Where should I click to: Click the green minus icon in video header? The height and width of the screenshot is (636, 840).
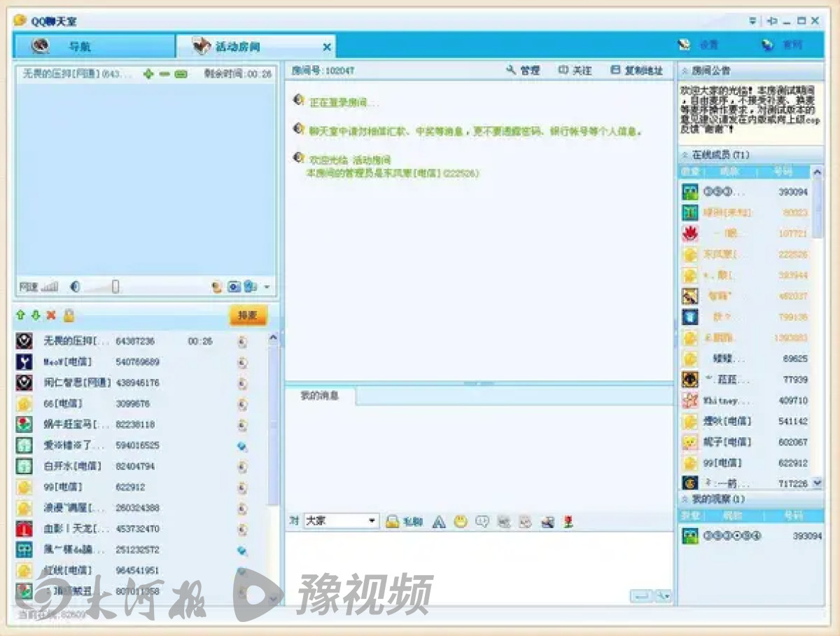tap(164, 74)
